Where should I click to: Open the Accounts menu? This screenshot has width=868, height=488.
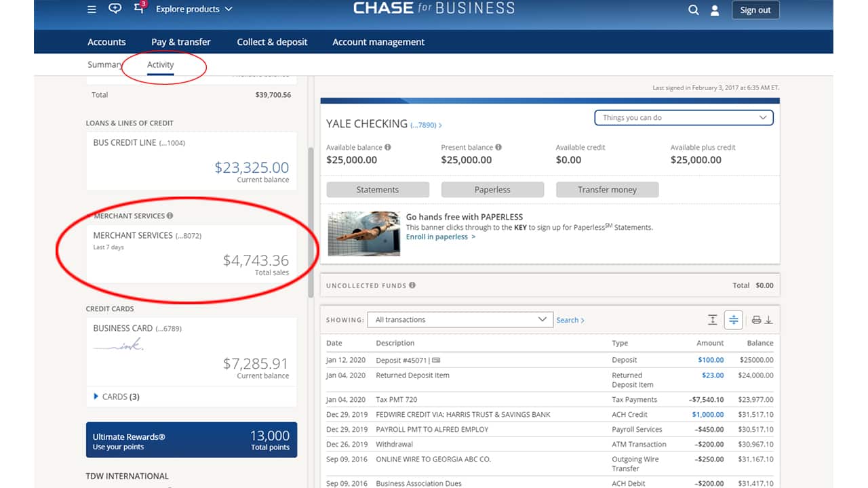point(106,42)
